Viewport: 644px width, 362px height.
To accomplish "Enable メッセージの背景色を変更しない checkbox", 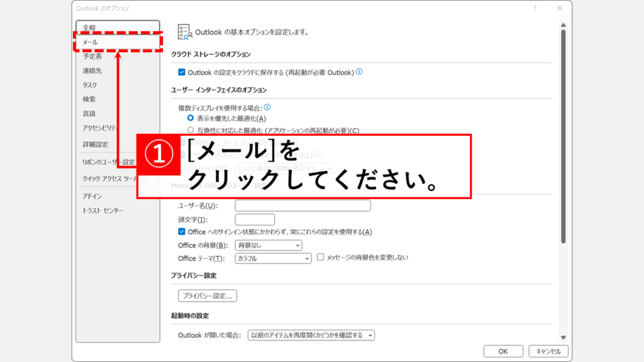I will (320, 257).
